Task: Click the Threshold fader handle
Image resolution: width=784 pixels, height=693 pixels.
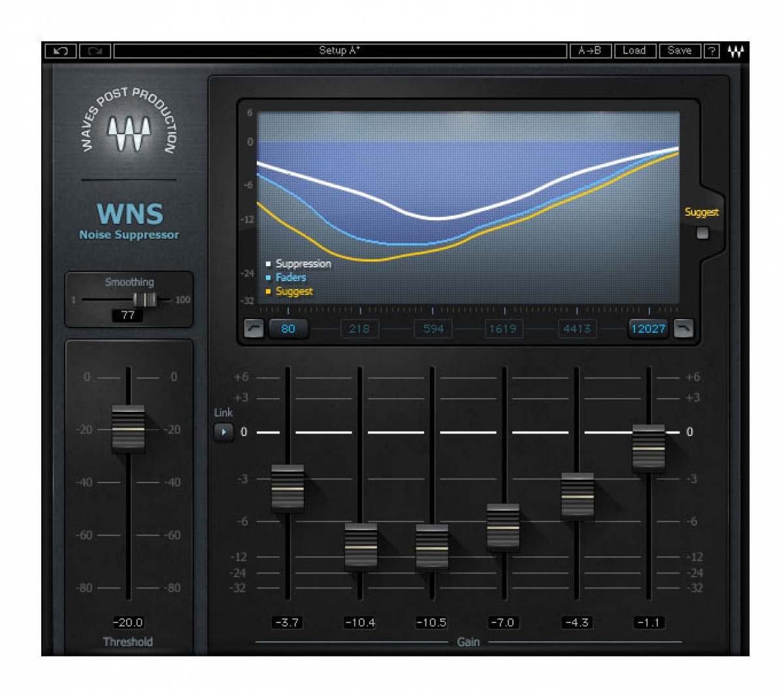Action: pyautogui.click(x=128, y=428)
